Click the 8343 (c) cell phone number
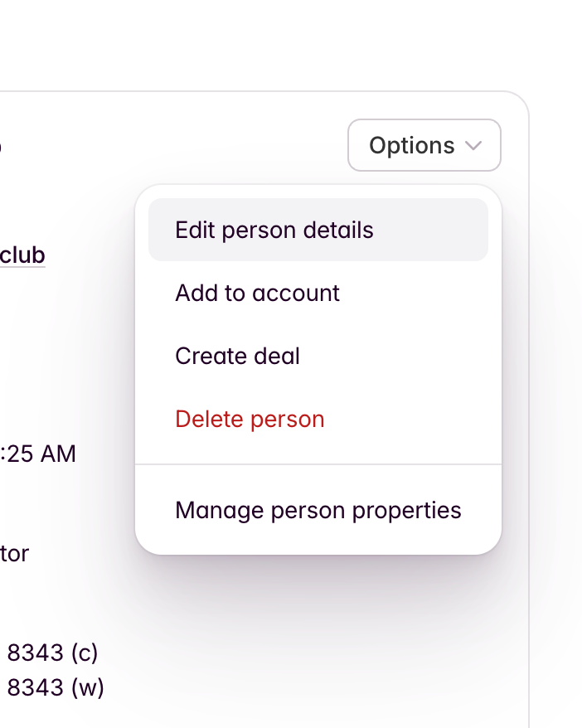 tap(52, 653)
